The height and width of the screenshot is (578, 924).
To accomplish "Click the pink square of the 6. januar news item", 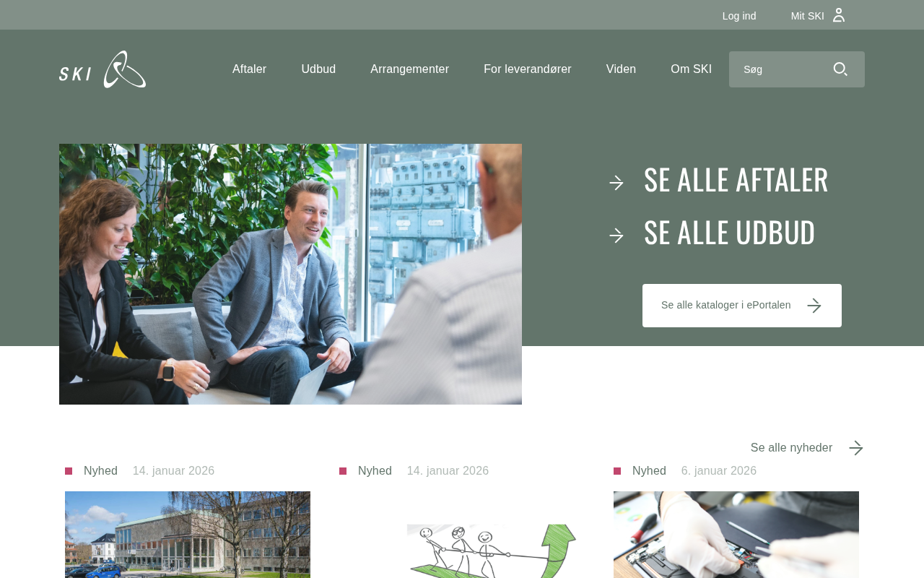I will tap(617, 471).
